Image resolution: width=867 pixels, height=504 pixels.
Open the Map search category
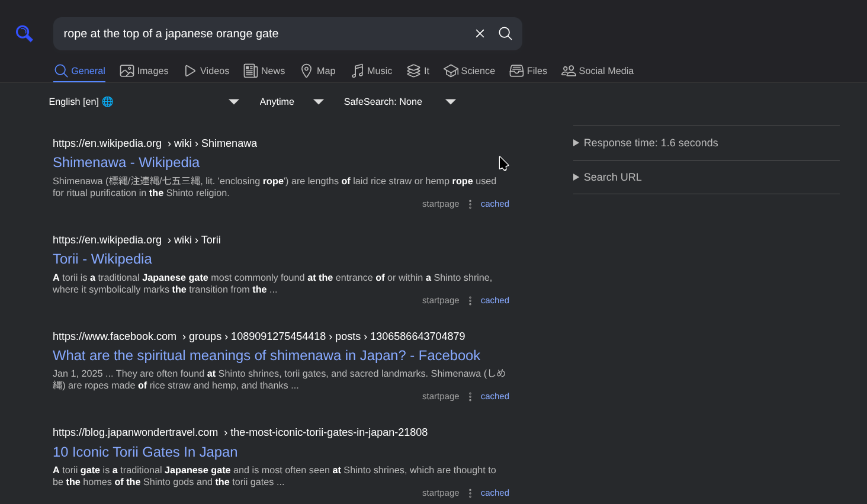coord(318,71)
